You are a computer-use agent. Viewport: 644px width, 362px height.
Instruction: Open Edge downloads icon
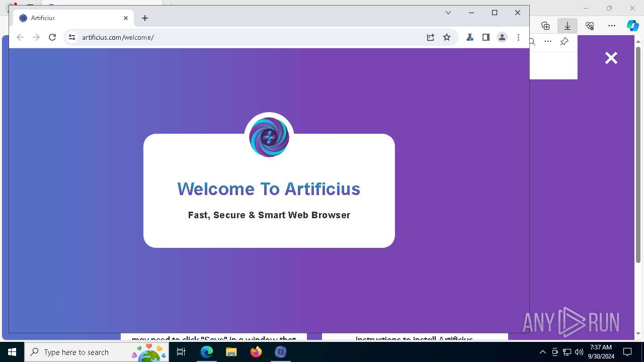tap(568, 26)
